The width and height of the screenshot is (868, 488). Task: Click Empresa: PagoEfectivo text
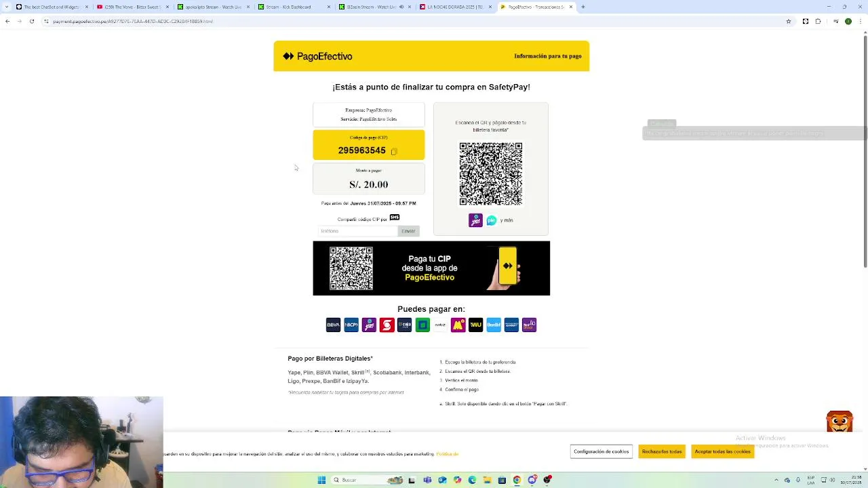click(369, 110)
